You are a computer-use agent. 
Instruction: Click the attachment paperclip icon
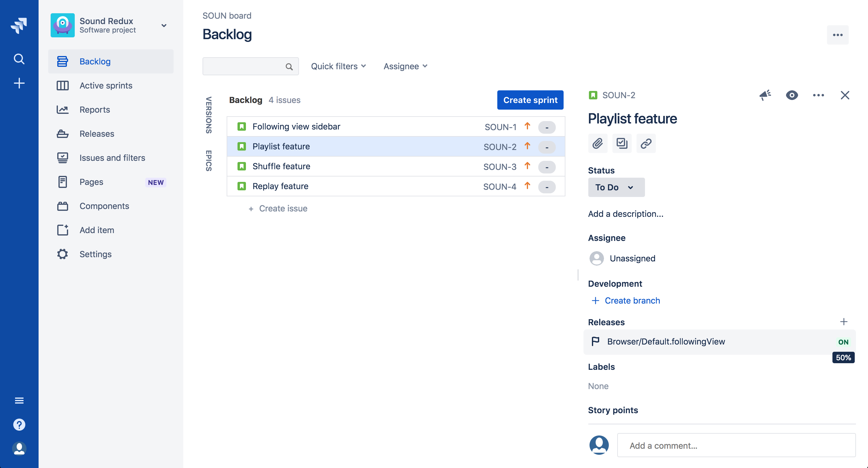pyautogui.click(x=597, y=143)
